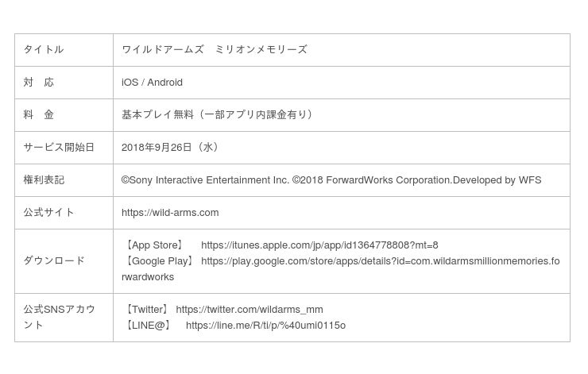Visit the twitter.com/wildarms_mm link
This screenshot has width=588, height=374.
[250, 310]
